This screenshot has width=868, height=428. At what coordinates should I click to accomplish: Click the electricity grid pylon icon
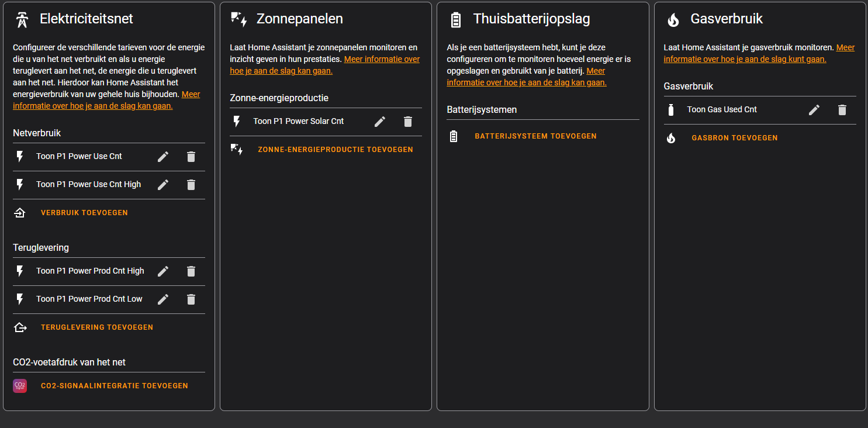[20, 18]
